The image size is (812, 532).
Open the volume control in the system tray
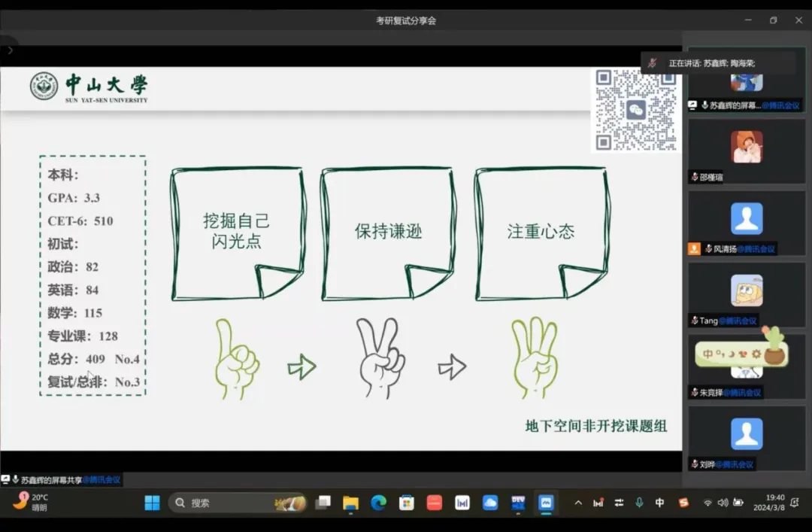[723, 503]
